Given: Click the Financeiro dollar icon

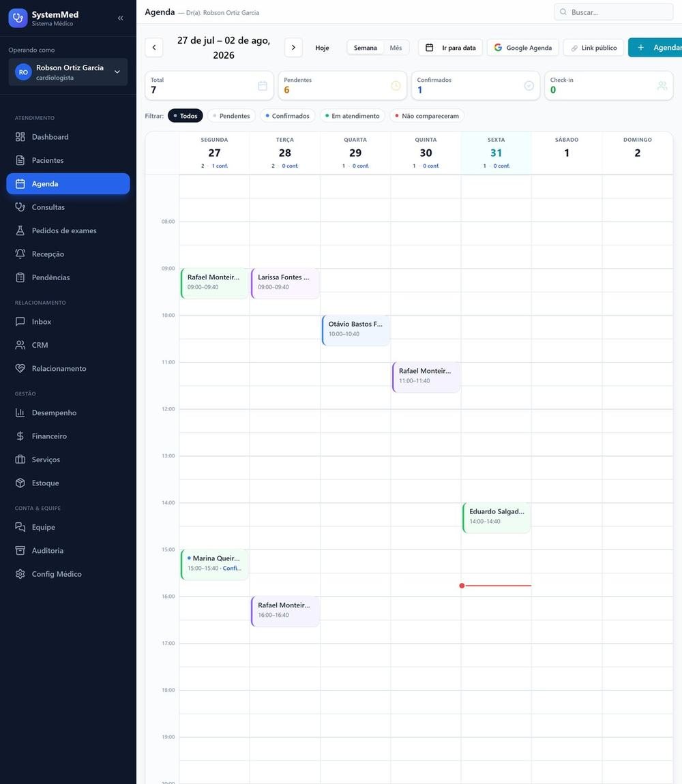Looking at the screenshot, I should 20,436.
